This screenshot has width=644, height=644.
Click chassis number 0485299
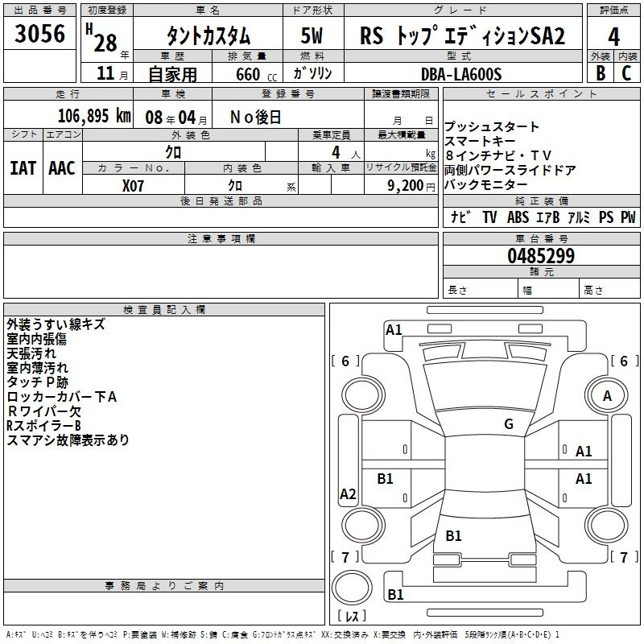[x=541, y=256]
